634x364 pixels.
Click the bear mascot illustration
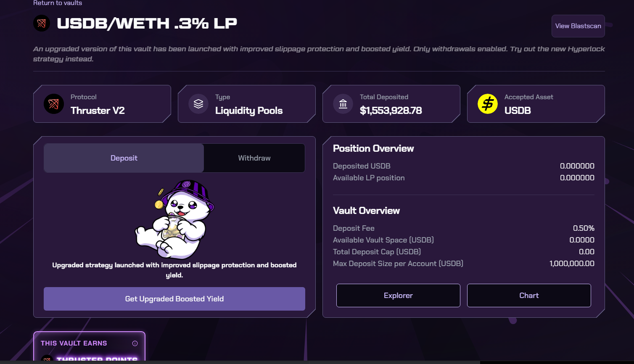[174, 219]
